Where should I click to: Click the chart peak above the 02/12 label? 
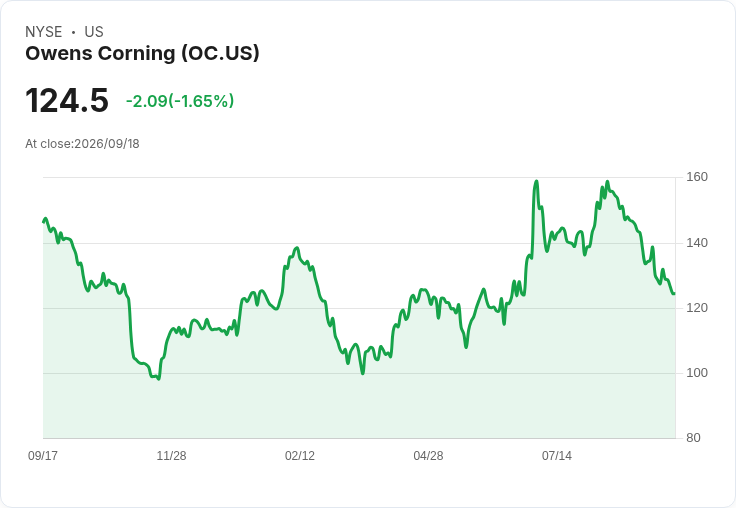pos(297,248)
